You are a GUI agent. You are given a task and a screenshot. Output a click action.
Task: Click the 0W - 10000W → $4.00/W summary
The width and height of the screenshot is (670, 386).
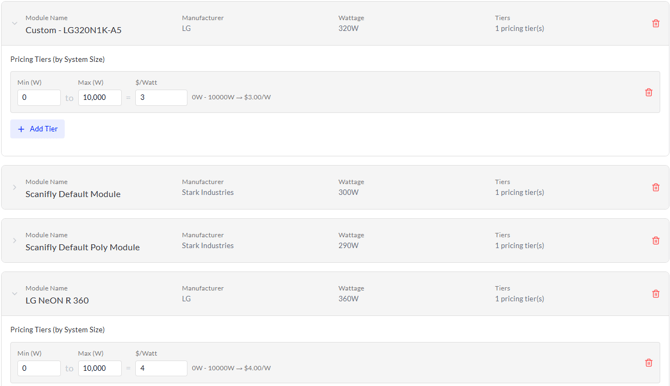[x=231, y=368]
